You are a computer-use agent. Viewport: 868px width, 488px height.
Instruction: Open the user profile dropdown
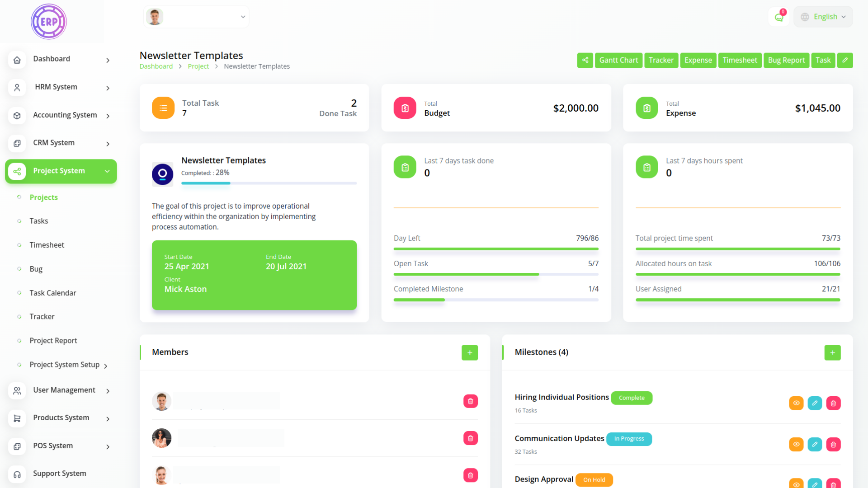pyautogui.click(x=196, y=17)
